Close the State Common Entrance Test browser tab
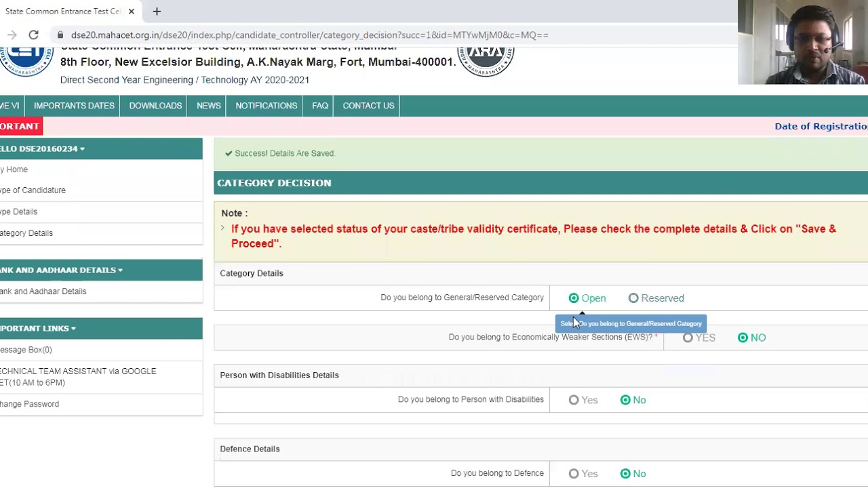Image resolution: width=868 pixels, height=488 pixels. [x=131, y=12]
